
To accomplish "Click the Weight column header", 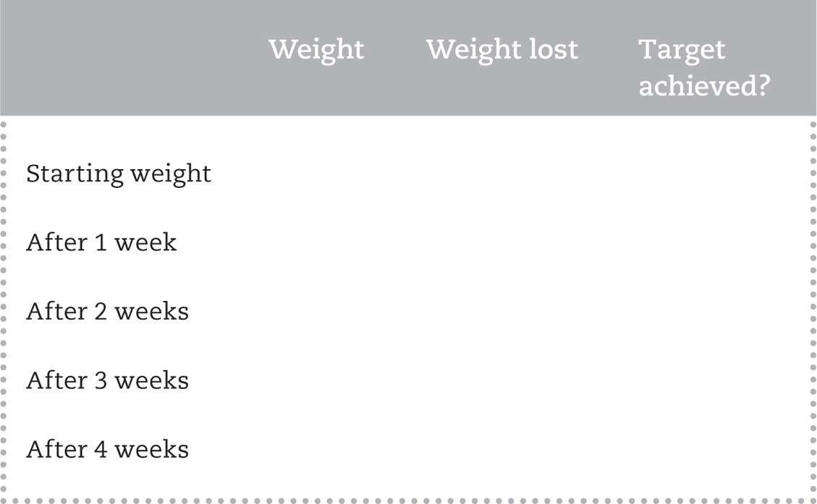I will pyautogui.click(x=316, y=50).
